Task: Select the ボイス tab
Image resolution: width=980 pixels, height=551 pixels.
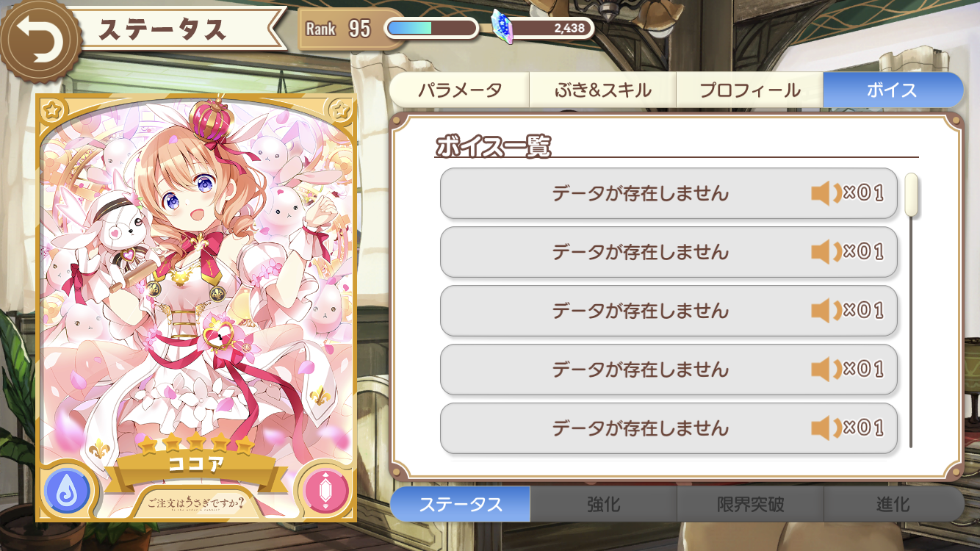Action: pyautogui.click(x=893, y=90)
